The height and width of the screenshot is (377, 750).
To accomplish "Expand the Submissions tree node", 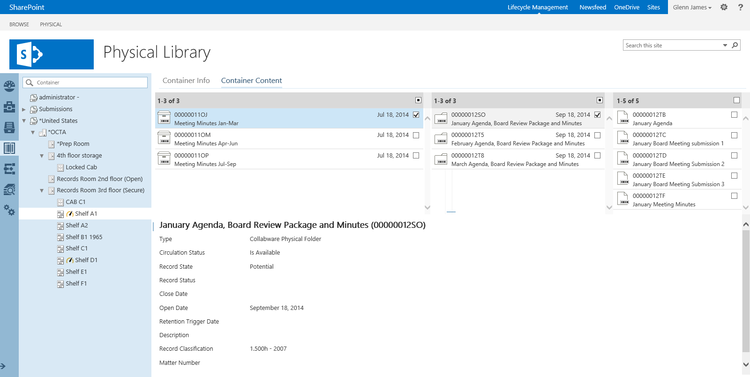I will [24, 109].
